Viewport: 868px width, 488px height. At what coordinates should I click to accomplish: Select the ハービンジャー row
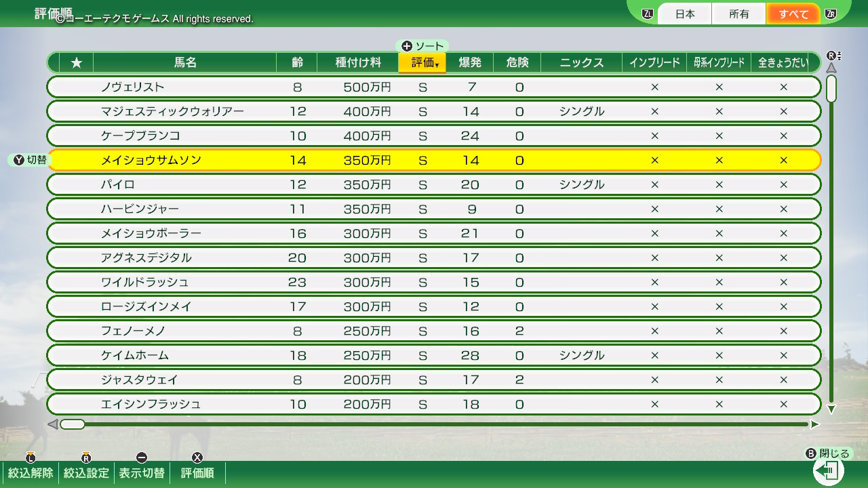point(434,209)
